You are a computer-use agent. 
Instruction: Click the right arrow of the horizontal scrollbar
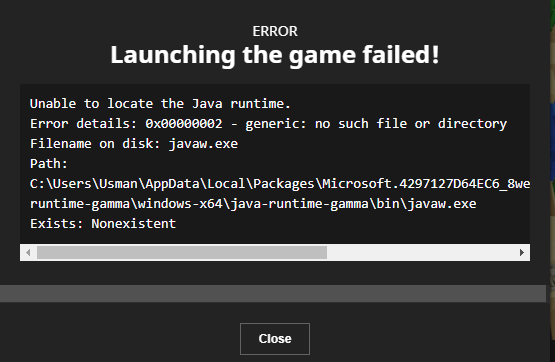click(522, 252)
